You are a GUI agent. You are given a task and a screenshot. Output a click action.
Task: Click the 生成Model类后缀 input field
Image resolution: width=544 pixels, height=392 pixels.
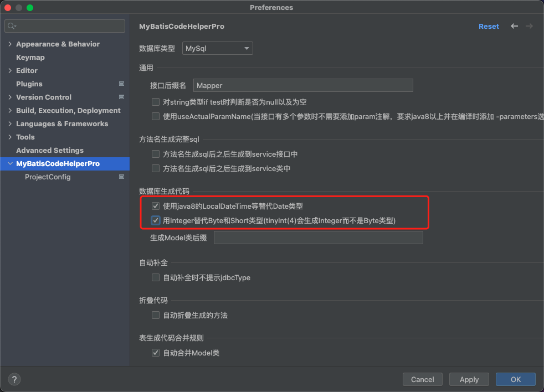(318, 238)
